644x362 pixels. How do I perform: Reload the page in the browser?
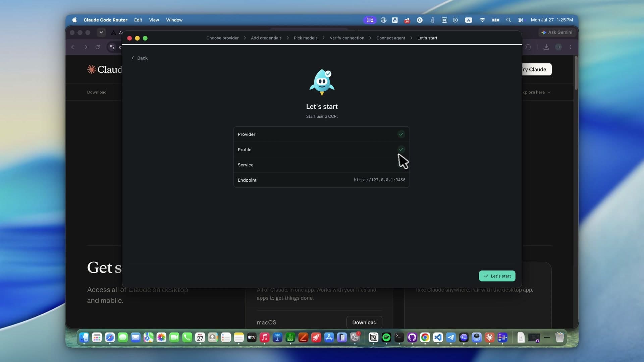[x=98, y=47]
